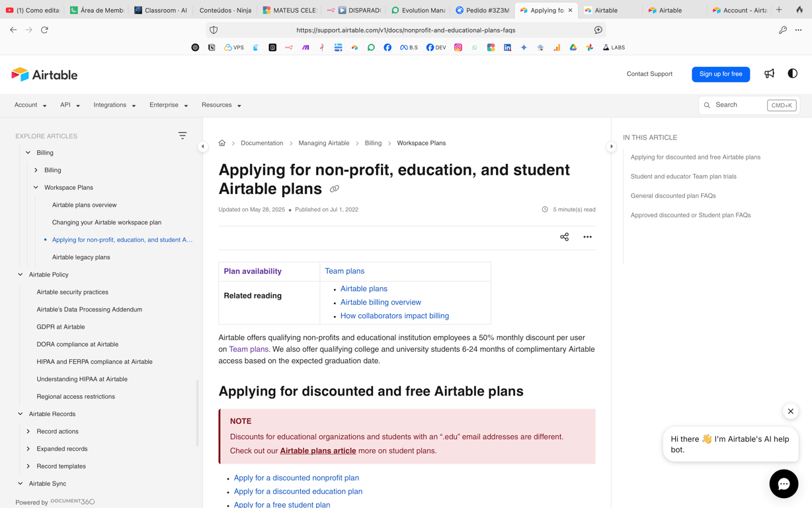Click the home breadcrumb icon
Image resolution: width=812 pixels, height=508 pixels.
click(222, 143)
